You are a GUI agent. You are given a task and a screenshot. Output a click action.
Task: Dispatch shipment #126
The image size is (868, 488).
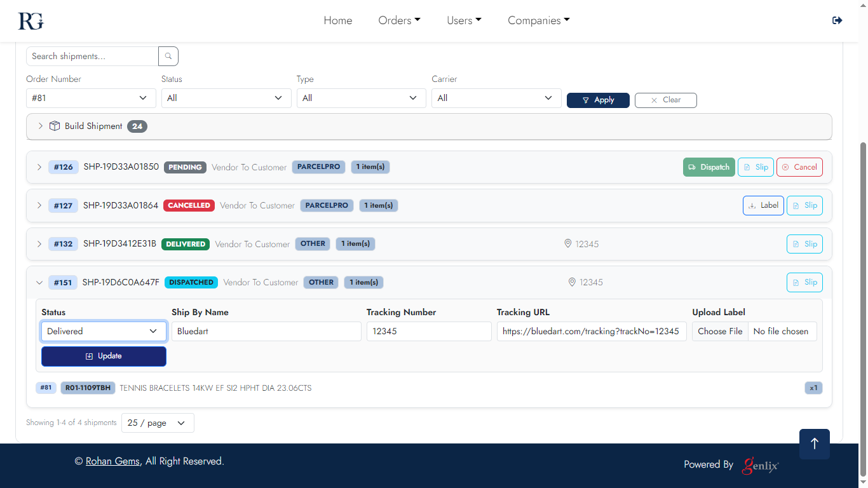click(709, 167)
